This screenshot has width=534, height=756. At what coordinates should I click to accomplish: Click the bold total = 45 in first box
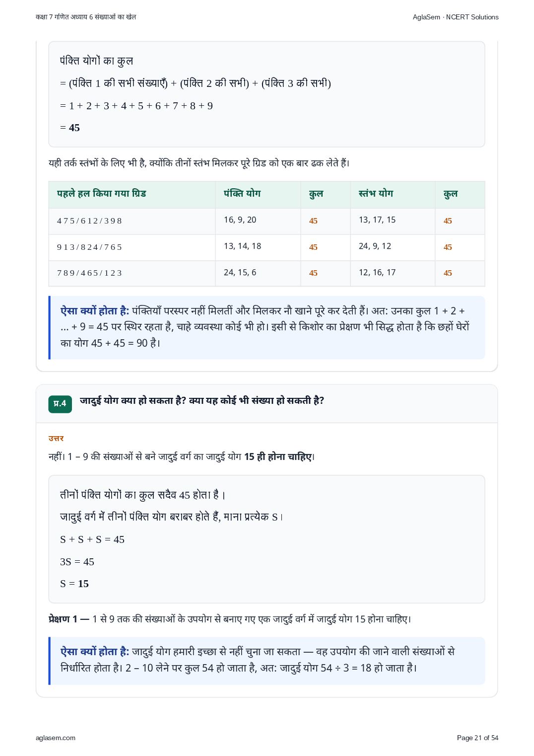[70, 128]
